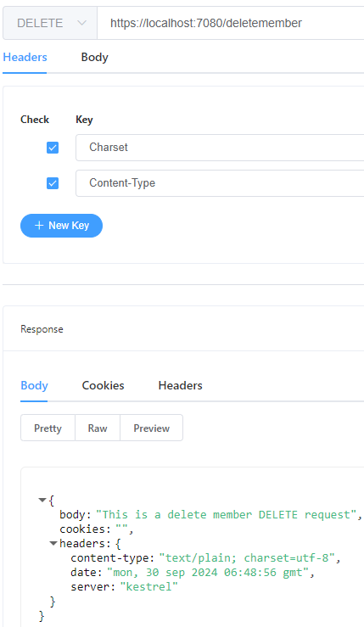364x627 pixels.
Task: Collapse the root JSON object triangle
Action: coord(42,501)
